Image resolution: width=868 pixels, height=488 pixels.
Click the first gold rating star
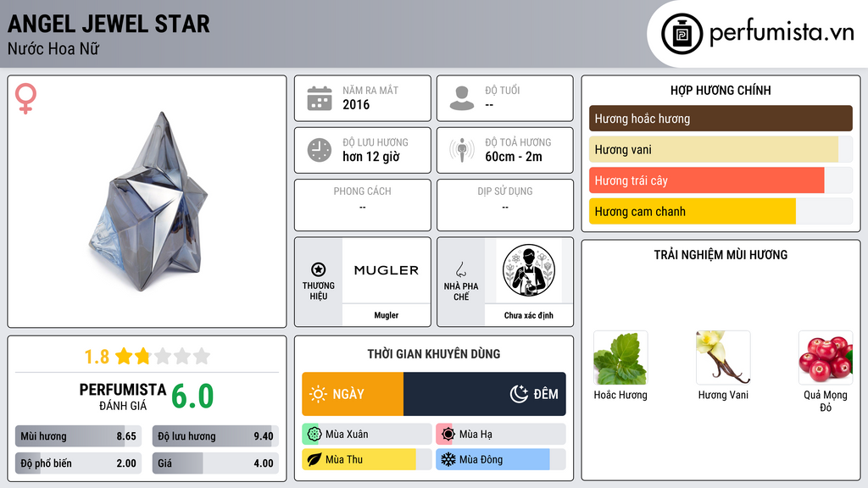click(124, 356)
